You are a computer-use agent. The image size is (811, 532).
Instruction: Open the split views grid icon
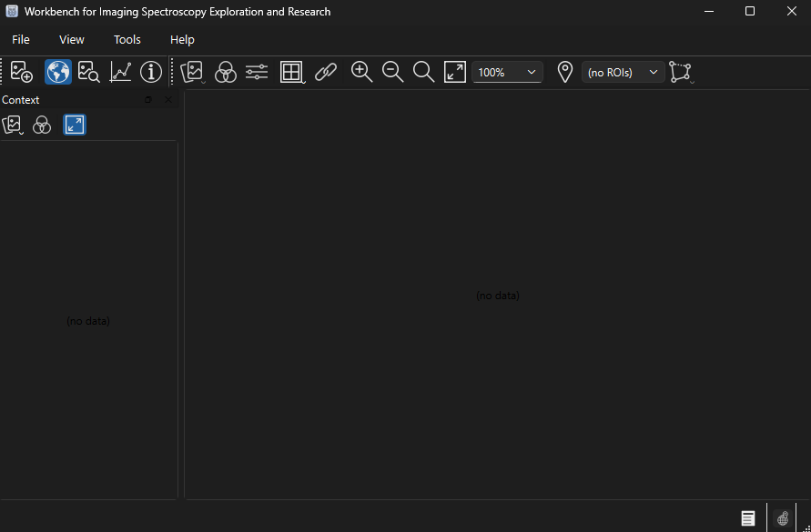pos(292,72)
